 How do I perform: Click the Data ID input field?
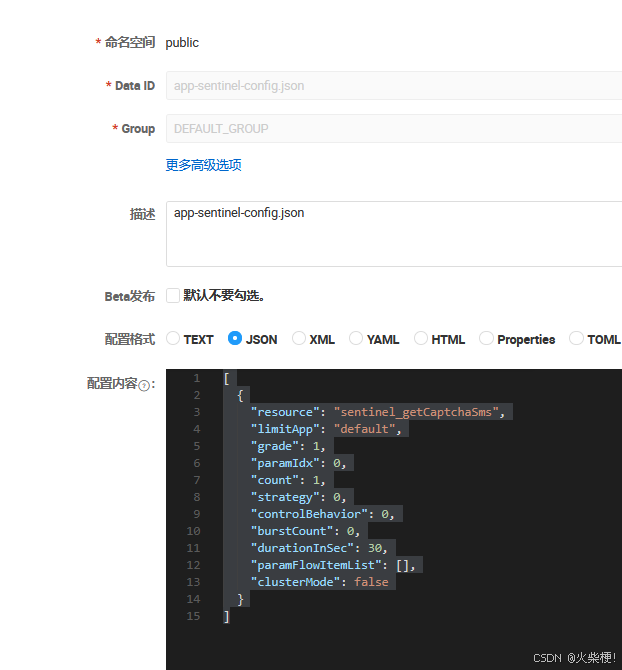pyautogui.click(x=394, y=85)
